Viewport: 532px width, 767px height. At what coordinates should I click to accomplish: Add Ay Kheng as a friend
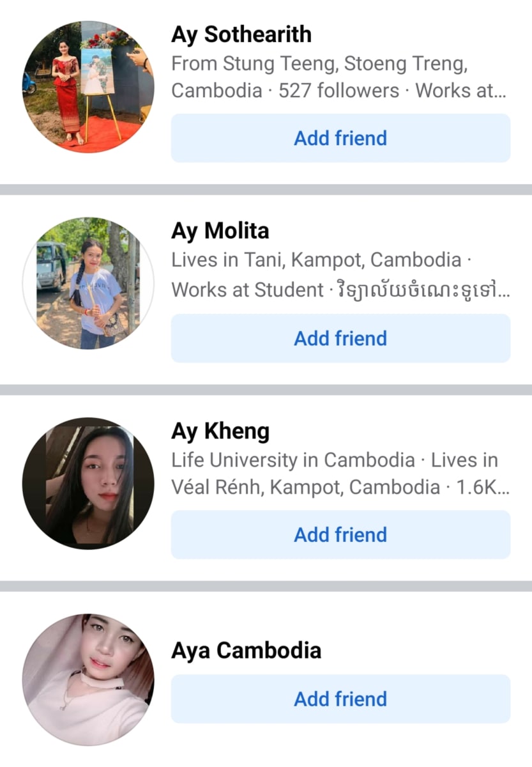point(340,534)
